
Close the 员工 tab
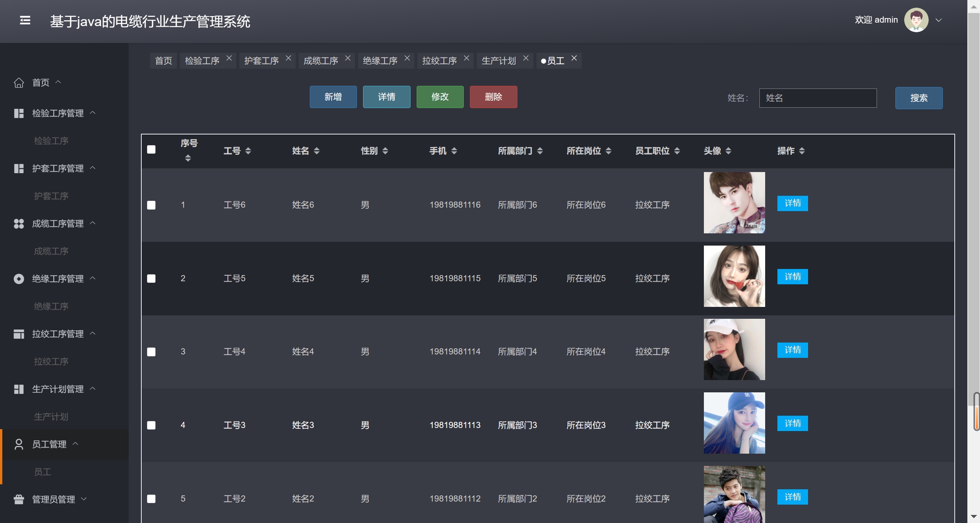[x=574, y=58]
